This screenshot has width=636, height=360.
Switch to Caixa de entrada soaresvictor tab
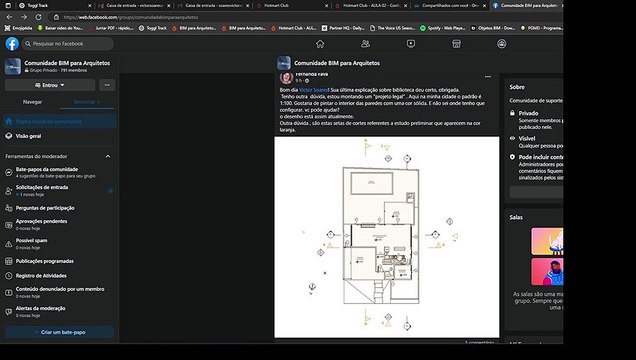(x=213, y=6)
